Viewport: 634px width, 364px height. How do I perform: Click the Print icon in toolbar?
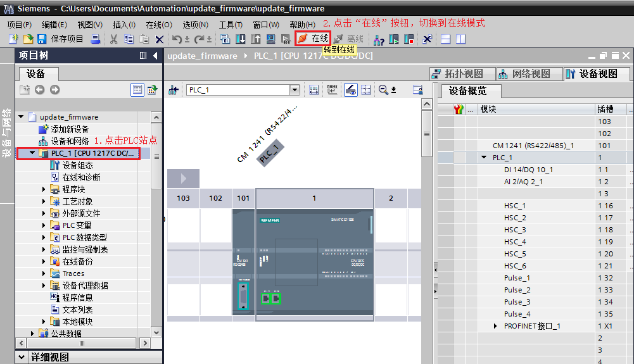[x=96, y=39]
